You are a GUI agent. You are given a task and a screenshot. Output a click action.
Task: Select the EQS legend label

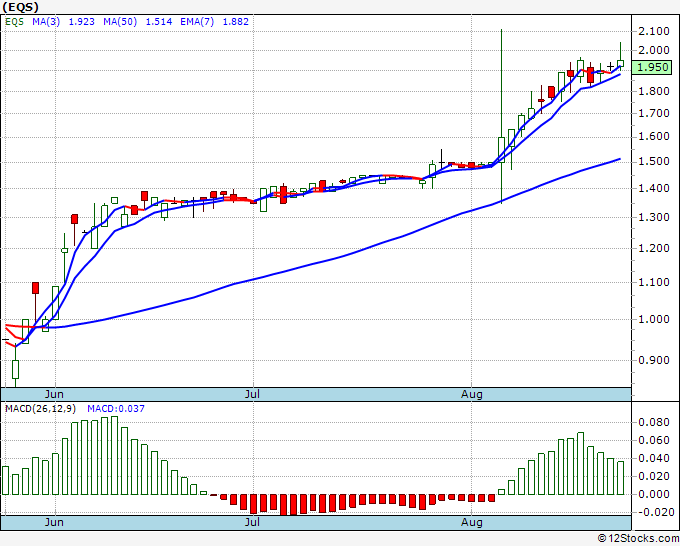tap(14, 22)
